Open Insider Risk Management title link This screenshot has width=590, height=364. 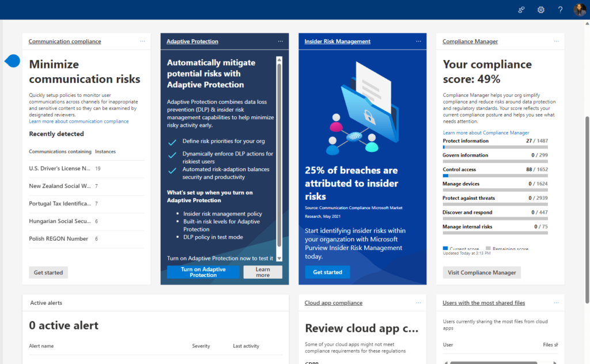pyautogui.click(x=338, y=41)
